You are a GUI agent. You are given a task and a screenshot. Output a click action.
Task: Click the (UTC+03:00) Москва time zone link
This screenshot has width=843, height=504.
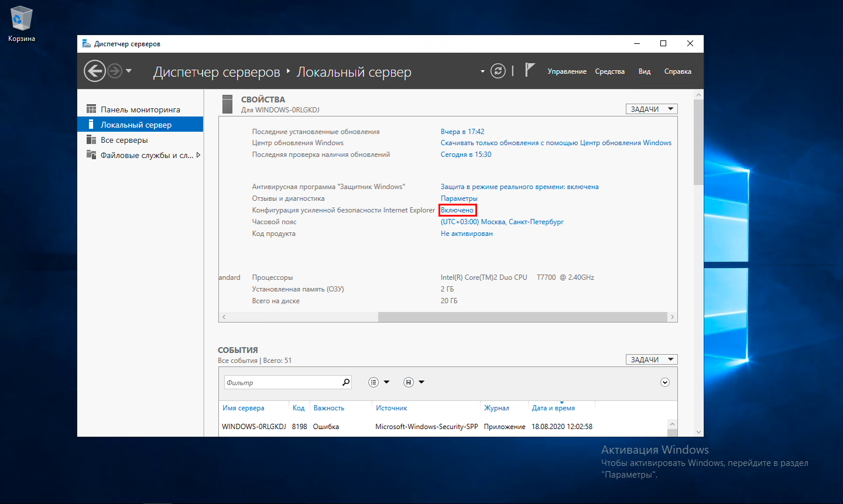502,222
